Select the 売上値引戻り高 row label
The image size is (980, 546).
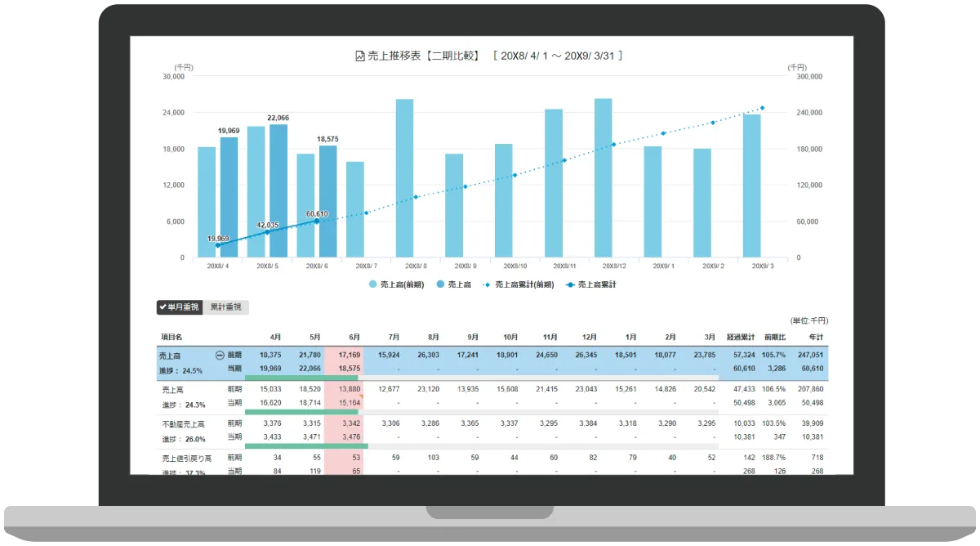point(187,459)
